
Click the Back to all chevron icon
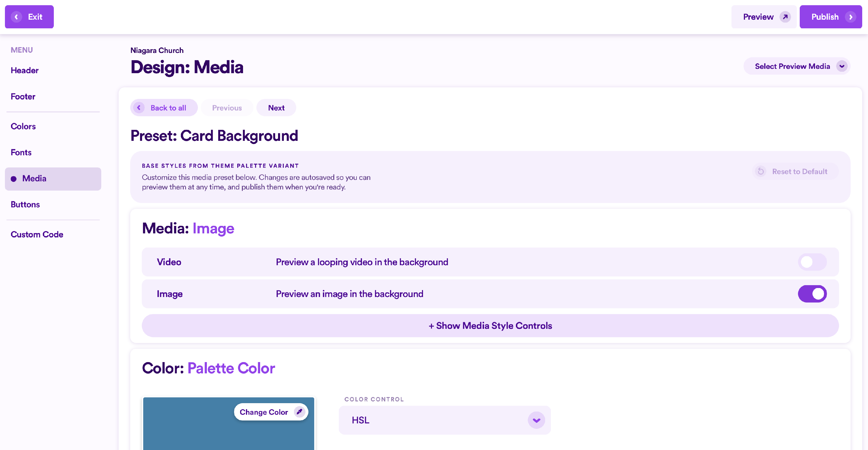(x=139, y=108)
